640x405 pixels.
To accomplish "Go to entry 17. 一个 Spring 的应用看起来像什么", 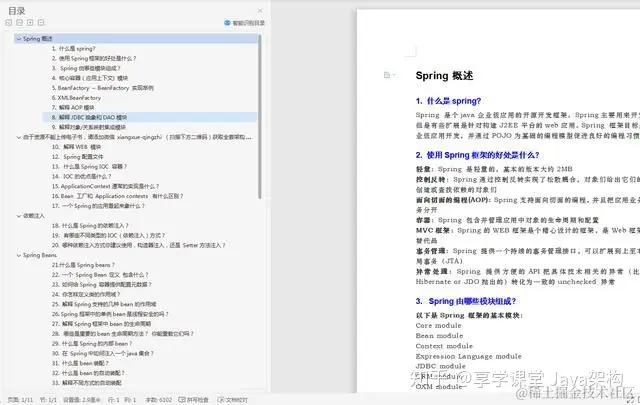I will coord(98,206).
